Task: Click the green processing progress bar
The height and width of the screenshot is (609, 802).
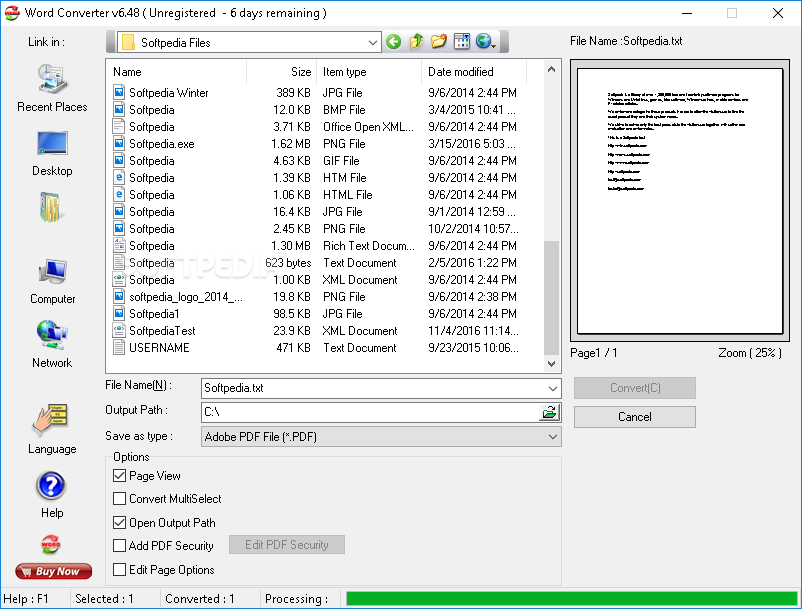Action: [572, 599]
